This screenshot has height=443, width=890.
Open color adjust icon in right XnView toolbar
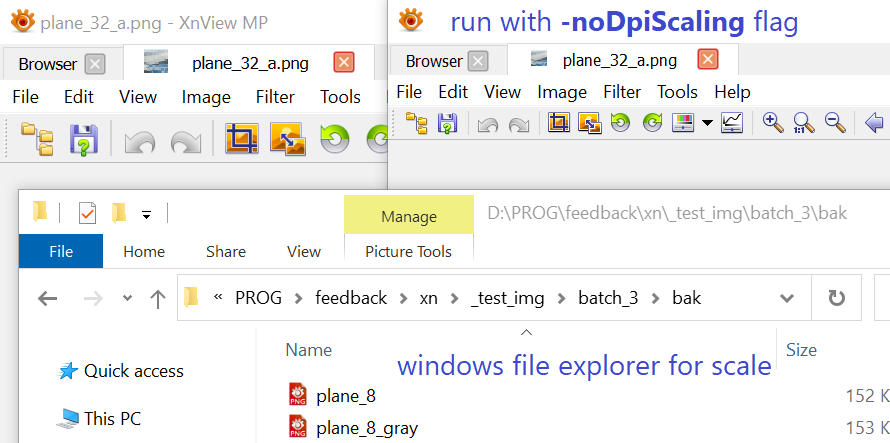tap(683, 123)
